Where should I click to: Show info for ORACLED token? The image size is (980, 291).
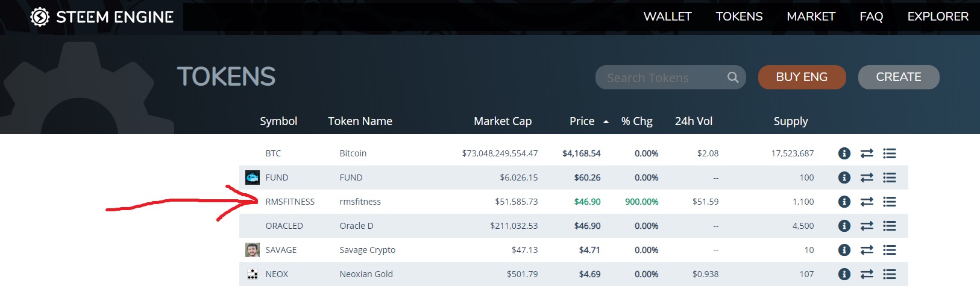click(x=844, y=226)
